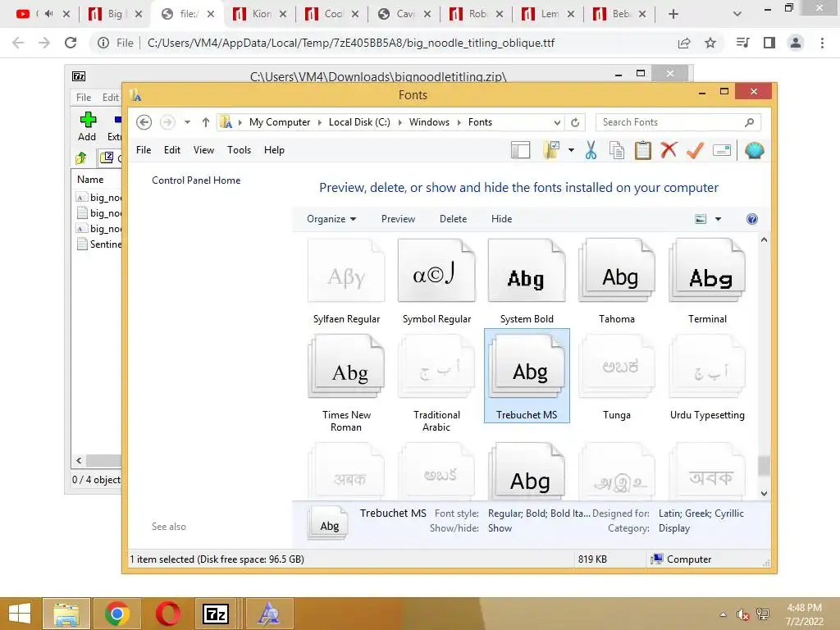Open the folder options dropdown arrow
The image size is (840, 630).
pyautogui.click(x=571, y=151)
